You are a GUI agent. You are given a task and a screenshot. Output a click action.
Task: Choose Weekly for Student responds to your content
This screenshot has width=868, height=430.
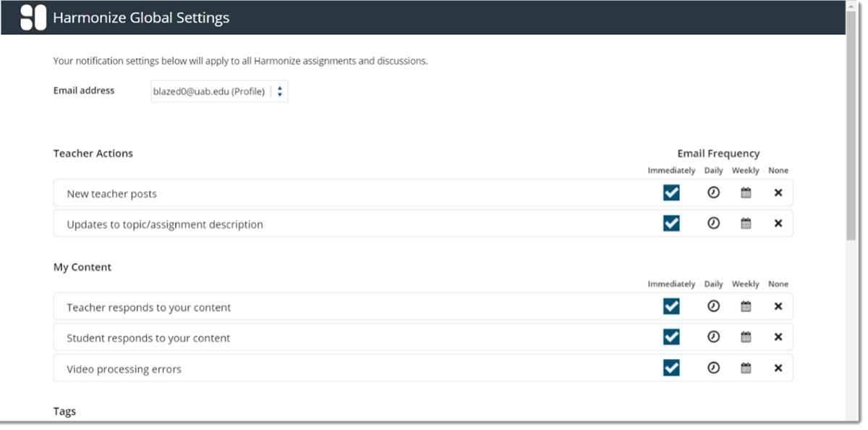tap(746, 337)
